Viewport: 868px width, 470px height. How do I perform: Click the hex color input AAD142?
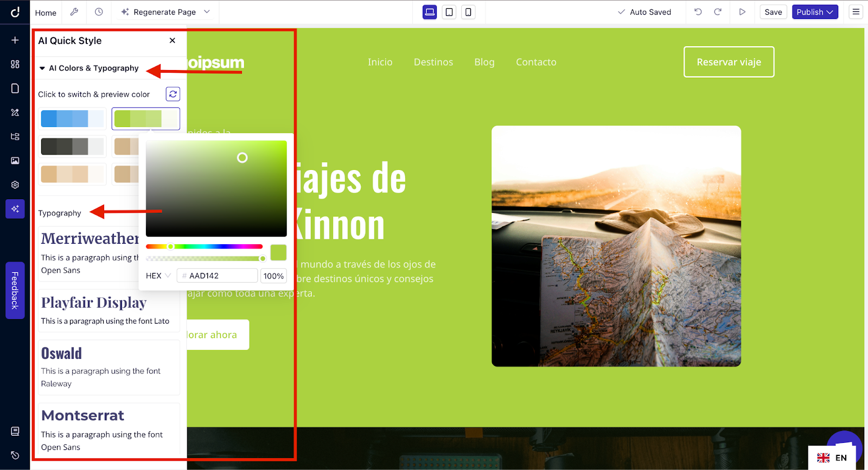pyautogui.click(x=217, y=276)
